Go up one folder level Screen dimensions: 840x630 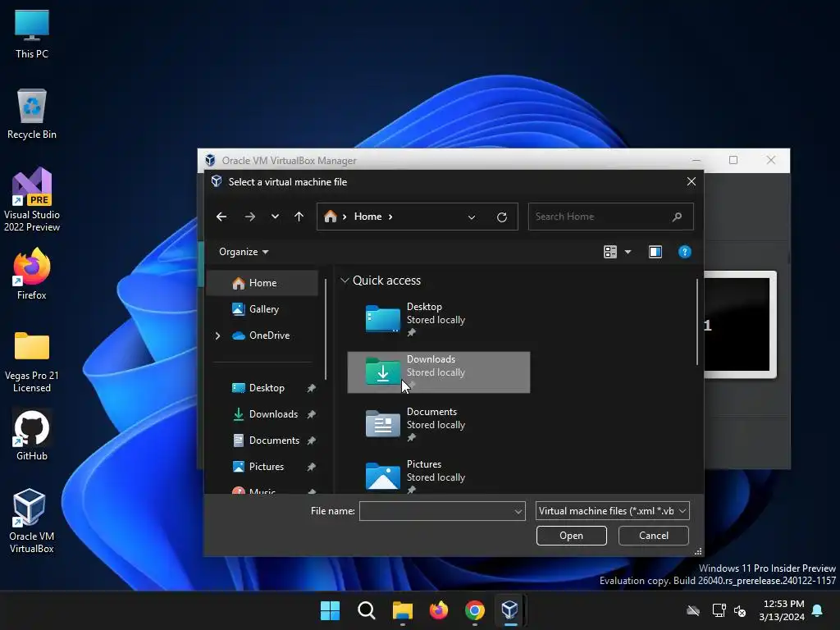point(299,217)
